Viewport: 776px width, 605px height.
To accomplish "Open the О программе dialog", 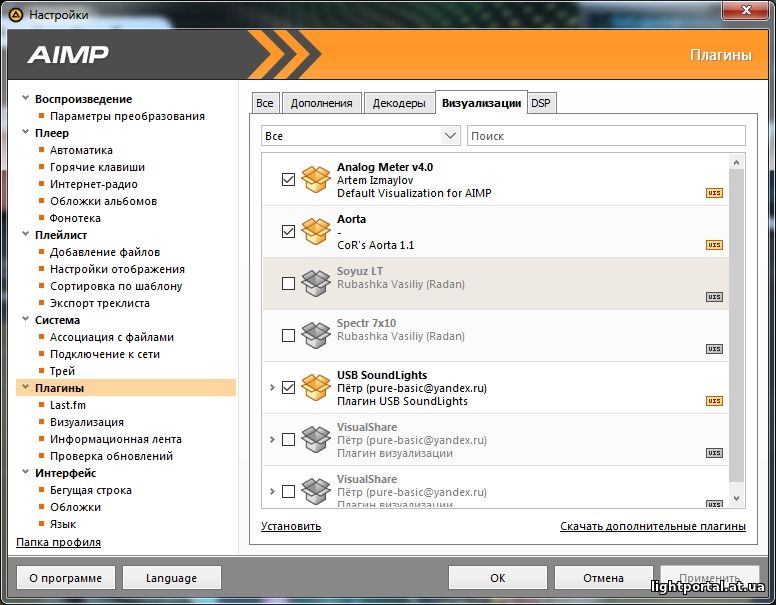I will 66,578.
